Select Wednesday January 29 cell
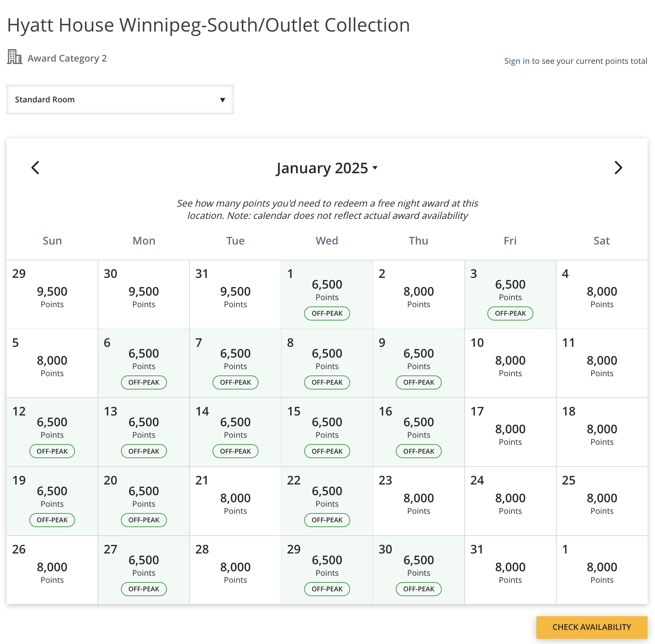Image resolution: width=655 pixels, height=644 pixels. coord(327,570)
